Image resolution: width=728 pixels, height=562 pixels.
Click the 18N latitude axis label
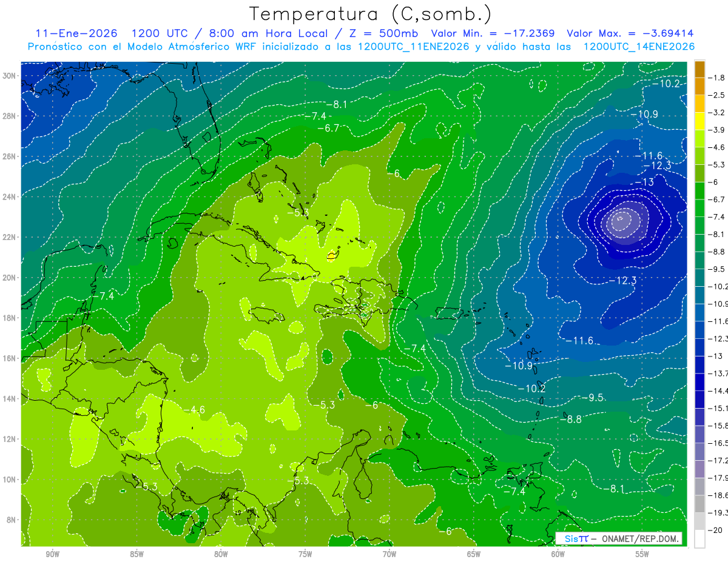click(x=10, y=318)
